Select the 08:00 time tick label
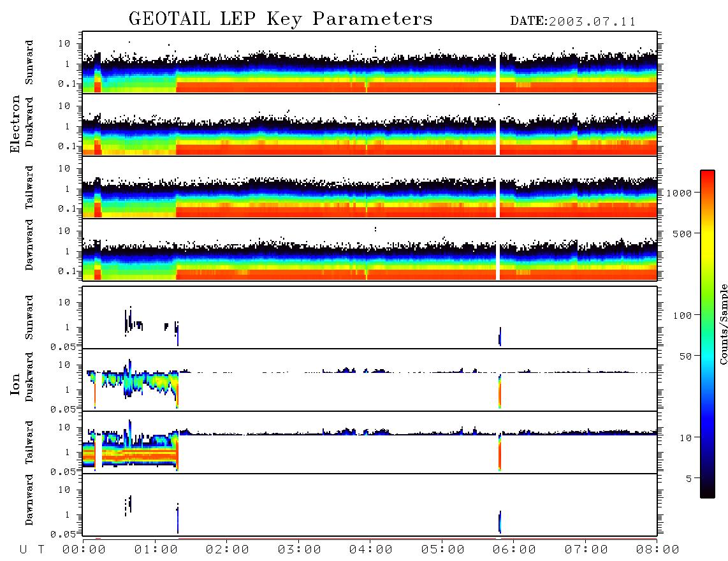 [x=657, y=550]
